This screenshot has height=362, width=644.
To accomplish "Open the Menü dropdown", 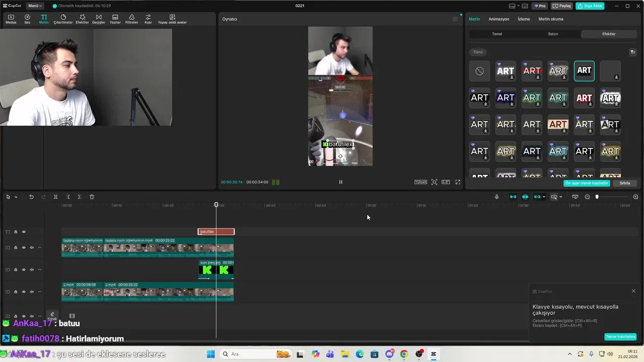I will [x=35, y=6].
